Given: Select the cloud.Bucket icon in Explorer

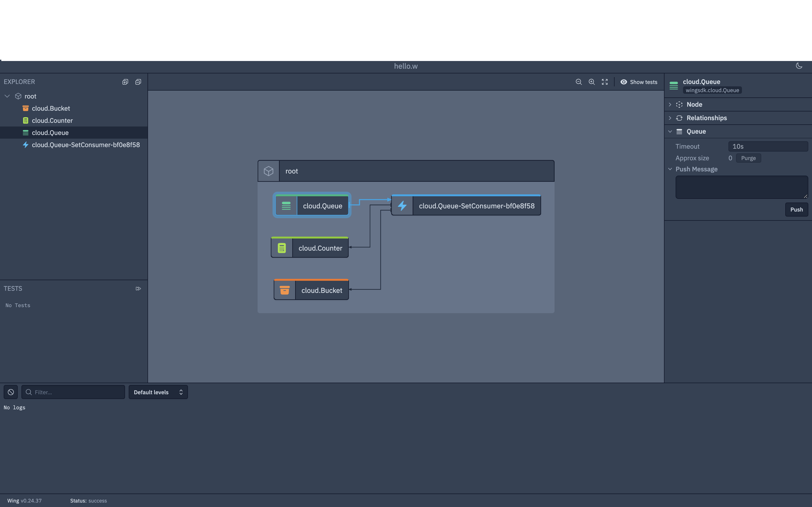Looking at the screenshot, I should click(26, 108).
